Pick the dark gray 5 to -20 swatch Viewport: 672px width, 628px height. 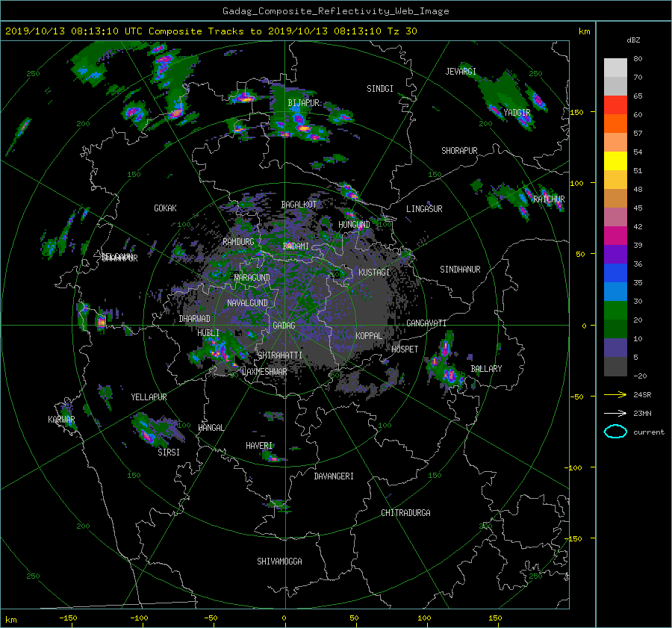(x=615, y=366)
